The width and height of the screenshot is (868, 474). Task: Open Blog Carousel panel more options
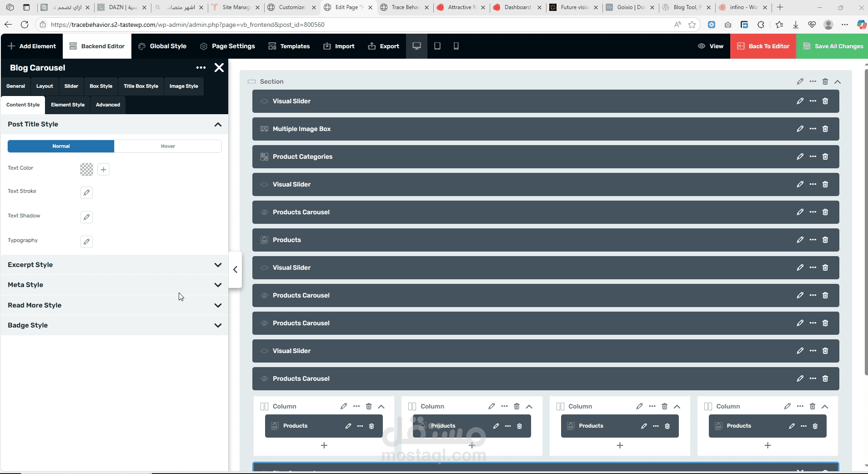coord(201,68)
